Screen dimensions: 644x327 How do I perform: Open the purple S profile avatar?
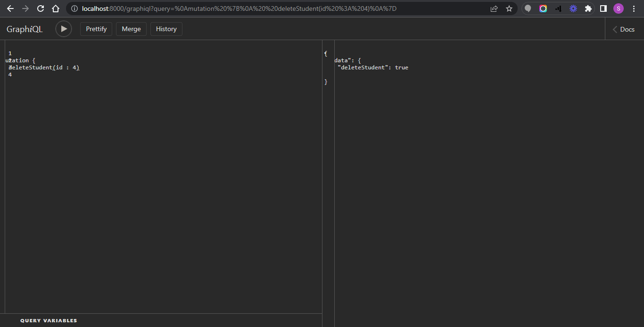(618, 8)
